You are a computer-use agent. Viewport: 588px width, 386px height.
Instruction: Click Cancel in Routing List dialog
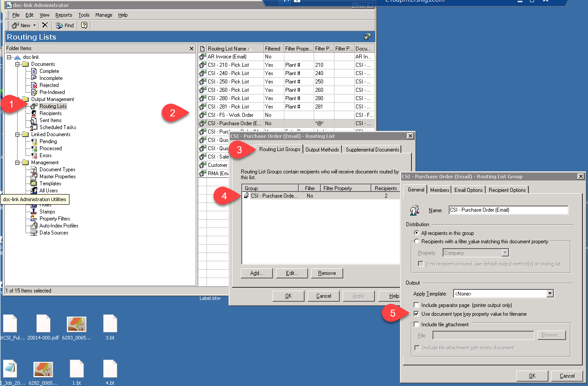point(323,296)
